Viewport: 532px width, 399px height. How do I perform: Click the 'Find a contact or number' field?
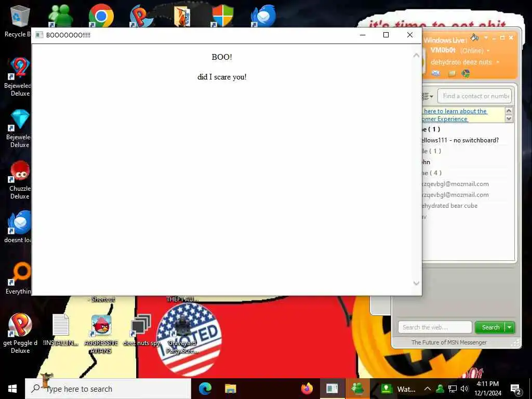coord(475,96)
